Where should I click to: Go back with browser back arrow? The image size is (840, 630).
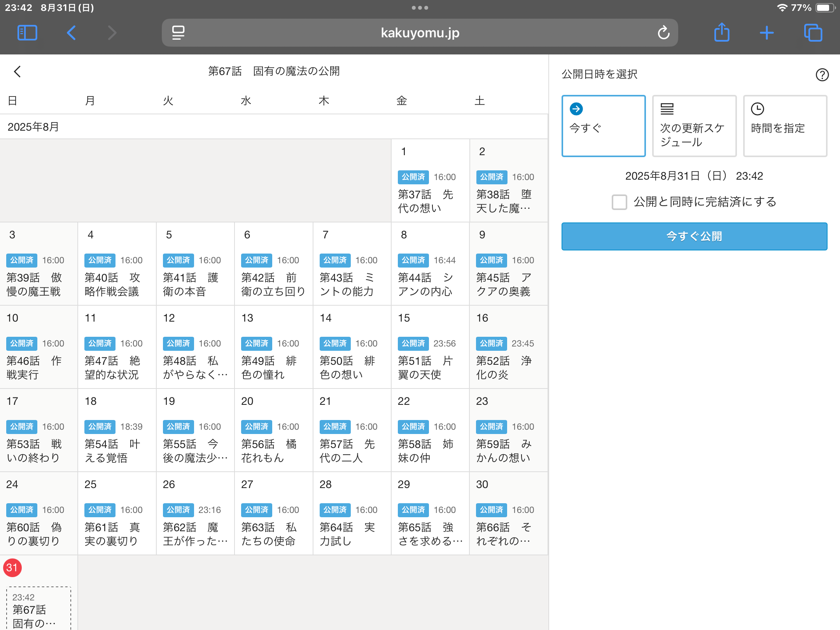click(71, 33)
